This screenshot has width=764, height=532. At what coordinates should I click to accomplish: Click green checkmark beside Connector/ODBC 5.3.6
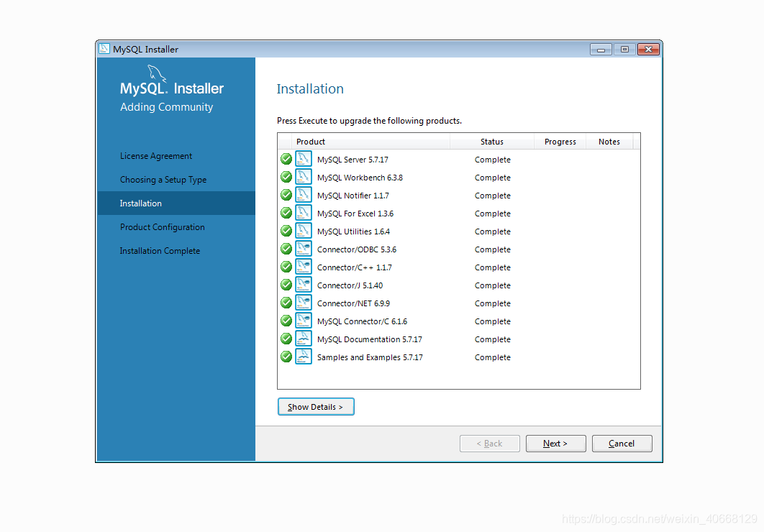(286, 249)
